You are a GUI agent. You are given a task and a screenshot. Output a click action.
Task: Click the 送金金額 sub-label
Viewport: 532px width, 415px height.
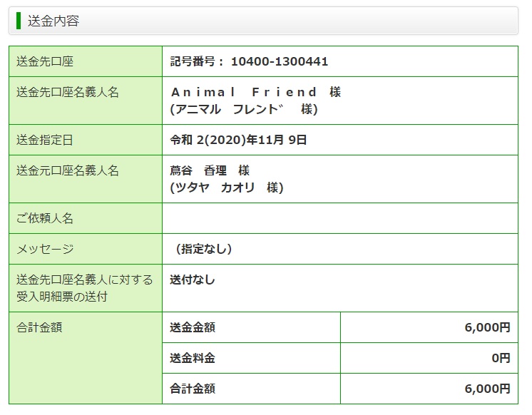(x=193, y=327)
